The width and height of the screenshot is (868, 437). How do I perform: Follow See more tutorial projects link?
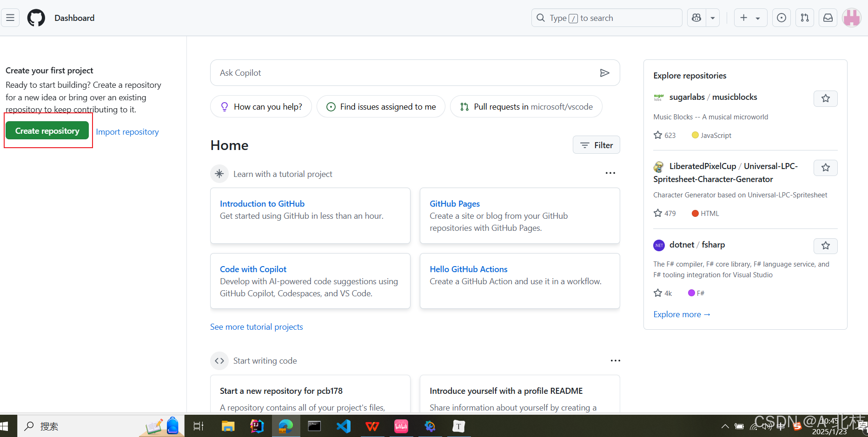[x=257, y=327]
